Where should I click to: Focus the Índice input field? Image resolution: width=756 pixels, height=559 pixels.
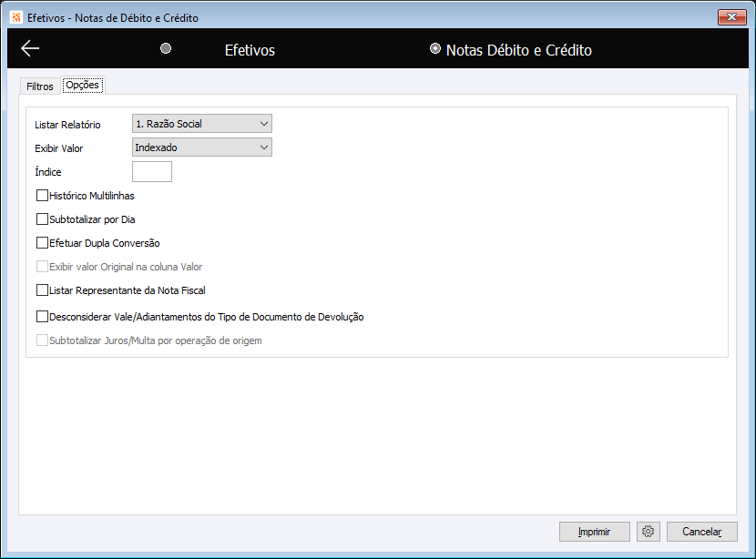point(152,171)
